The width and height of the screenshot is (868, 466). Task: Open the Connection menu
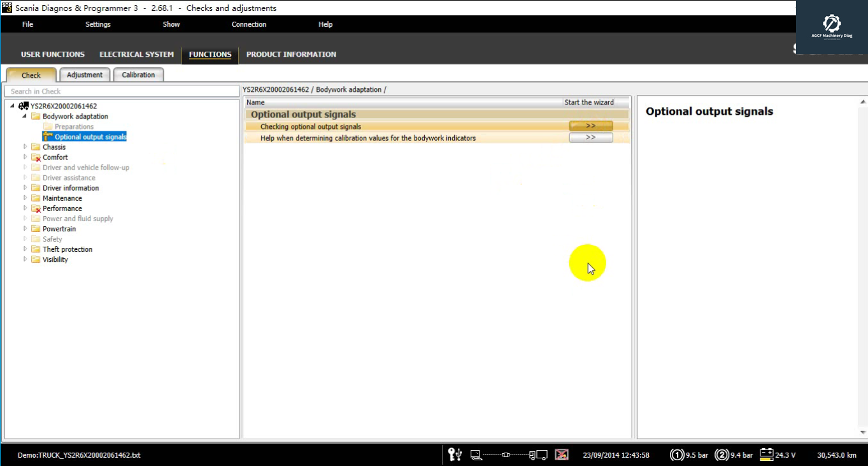pyautogui.click(x=249, y=24)
